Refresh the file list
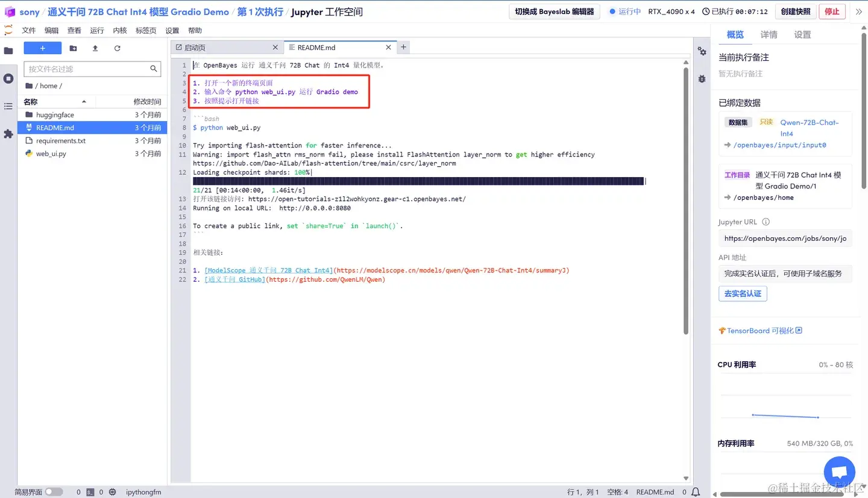The image size is (868, 498). tap(117, 48)
